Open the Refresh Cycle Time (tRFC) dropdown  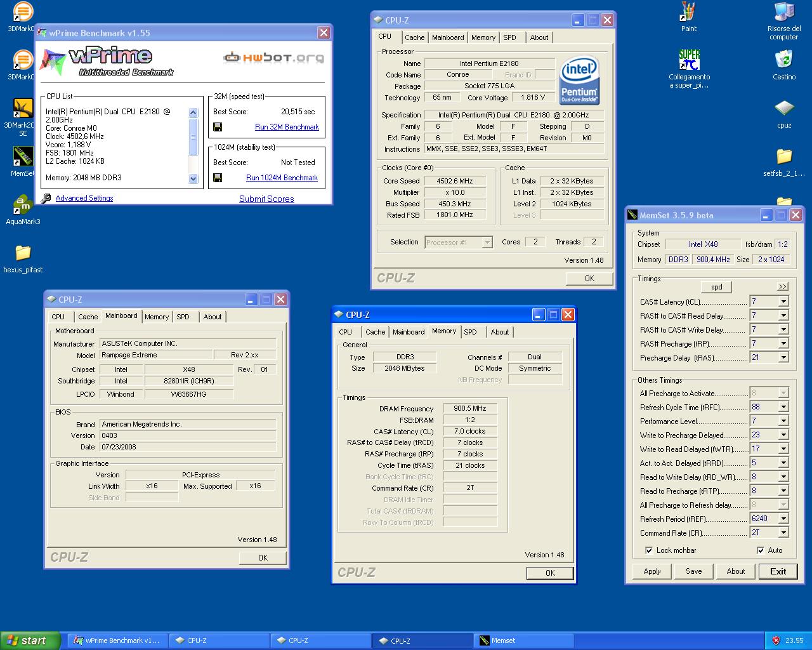pos(783,407)
